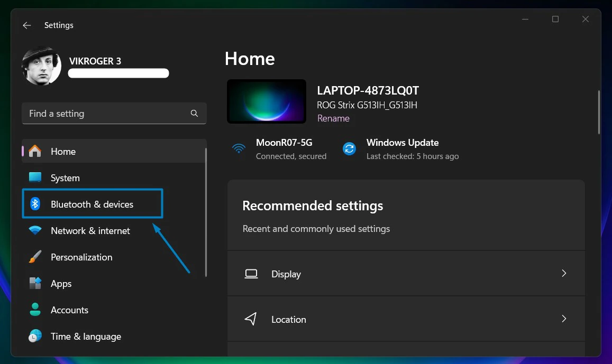Open Personalization settings label
Screen dimensions: 612x364
point(81,257)
